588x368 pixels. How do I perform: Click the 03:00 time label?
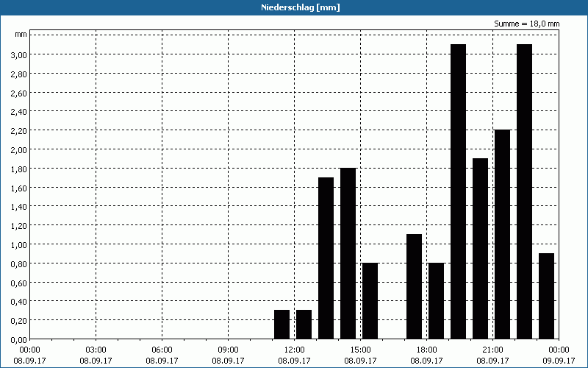96,350
